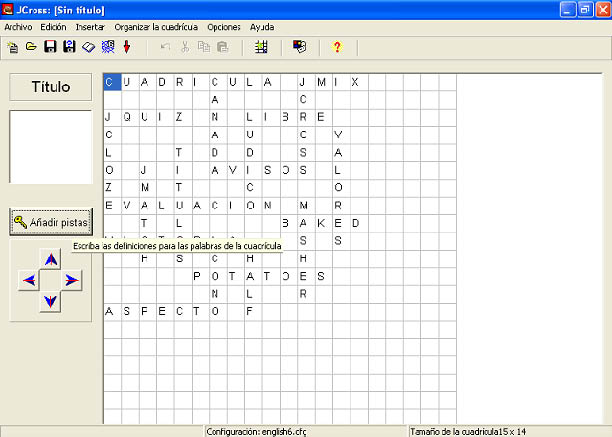Click the red down arrow toolbar icon
612x437 pixels.
(x=126, y=47)
